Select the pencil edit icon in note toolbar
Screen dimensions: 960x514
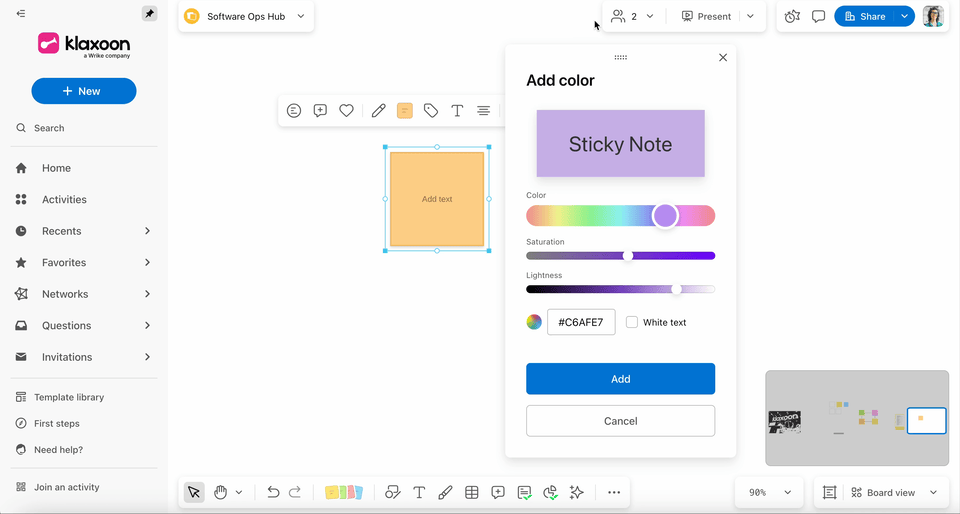coord(378,111)
